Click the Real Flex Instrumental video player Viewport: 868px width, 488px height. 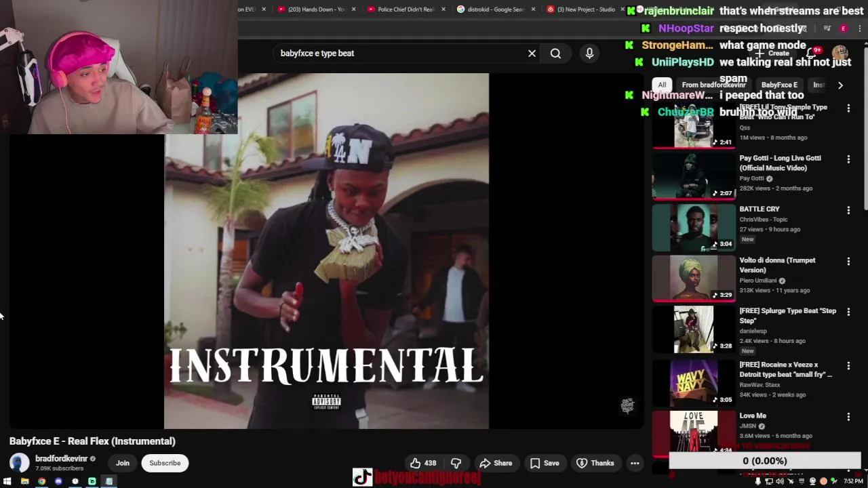326,251
